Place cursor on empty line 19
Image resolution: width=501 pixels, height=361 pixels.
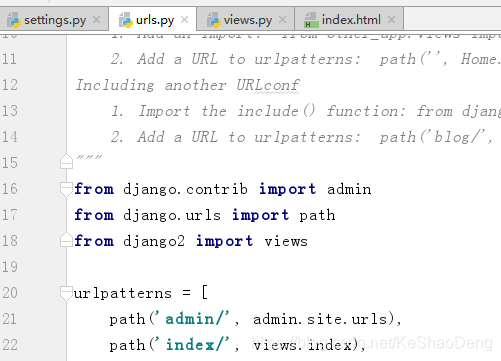[283, 267]
